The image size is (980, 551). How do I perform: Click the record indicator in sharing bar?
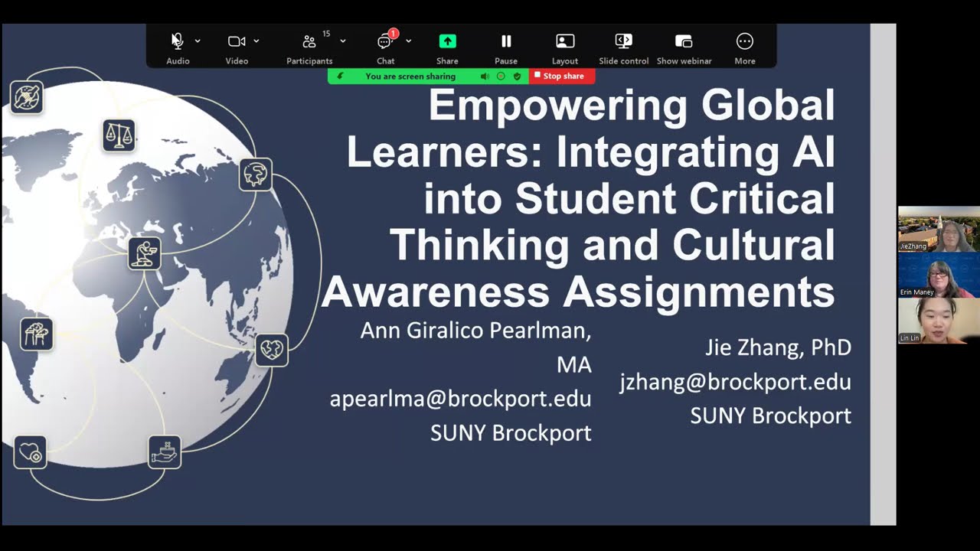point(501,77)
